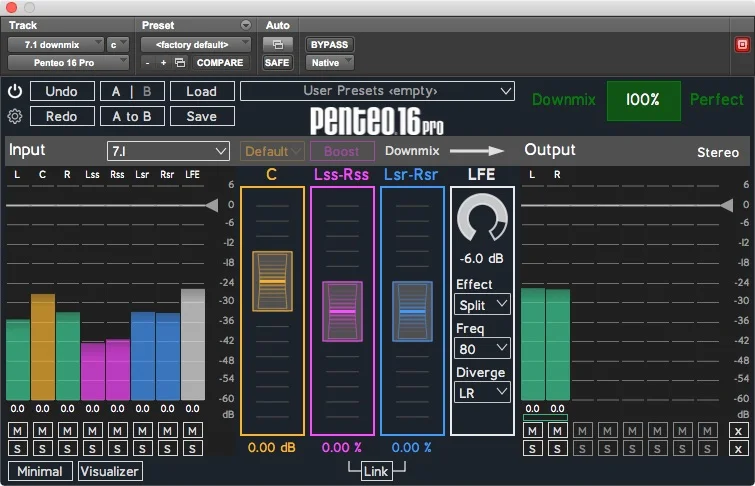Open the 7.1 downmix track selector
Viewport: 755px width, 486px height.
tap(55, 45)
